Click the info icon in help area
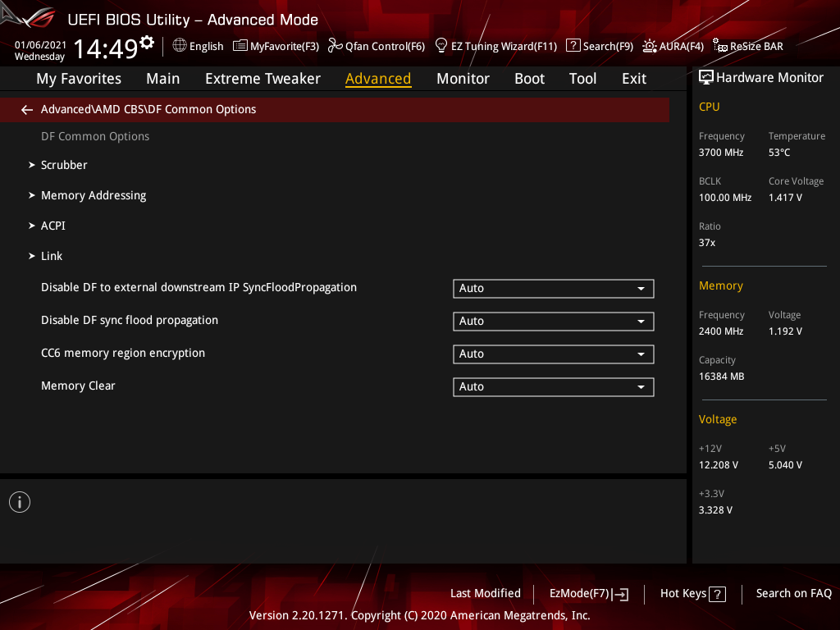The height and width of the screenshot is (630, 840). tap(20, 502)
